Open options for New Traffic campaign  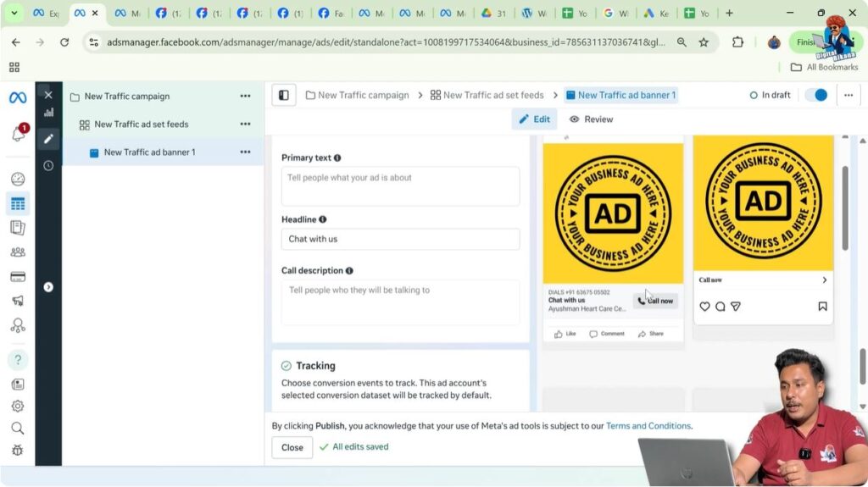[245, 97]
